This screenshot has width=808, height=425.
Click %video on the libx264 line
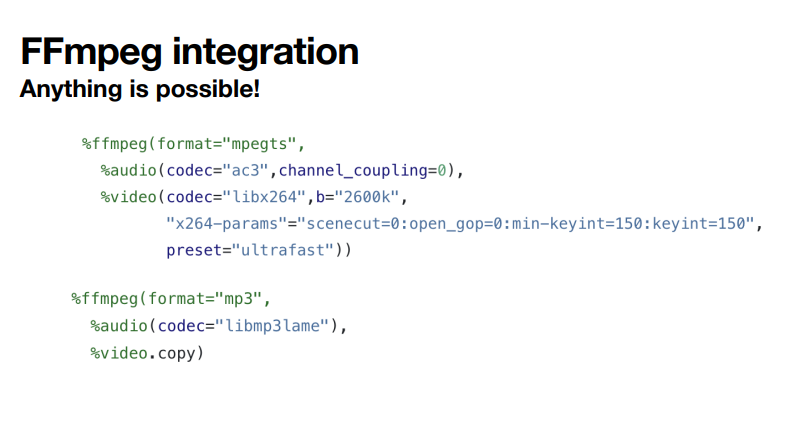[129, 197]
